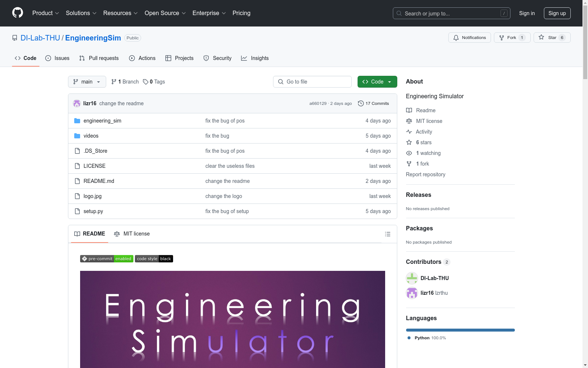The width and height of the screenshot is (588, 368).
Task: Click the Search or jump to field
Action: coord(452,13)
